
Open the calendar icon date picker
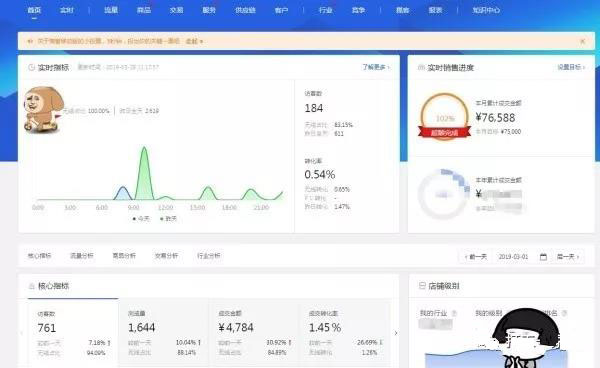(543, 257)
